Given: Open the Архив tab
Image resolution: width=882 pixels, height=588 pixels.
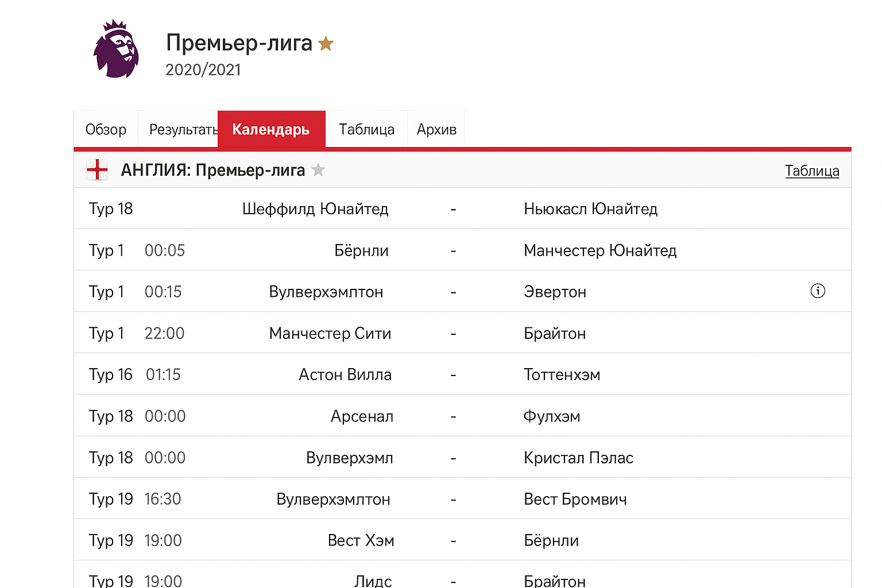Looking at the screenshot, I should point(436,129).
